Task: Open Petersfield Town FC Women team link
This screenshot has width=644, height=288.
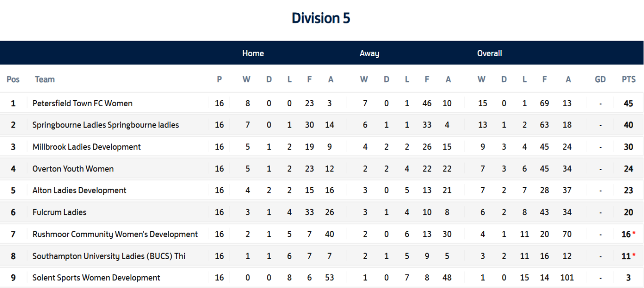Action: 83,103
